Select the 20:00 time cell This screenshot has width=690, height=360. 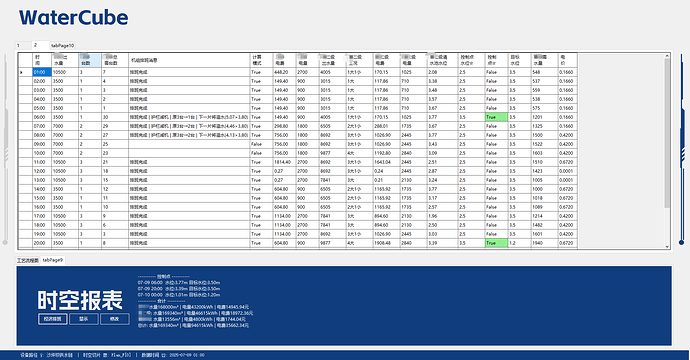coord(42,243)
